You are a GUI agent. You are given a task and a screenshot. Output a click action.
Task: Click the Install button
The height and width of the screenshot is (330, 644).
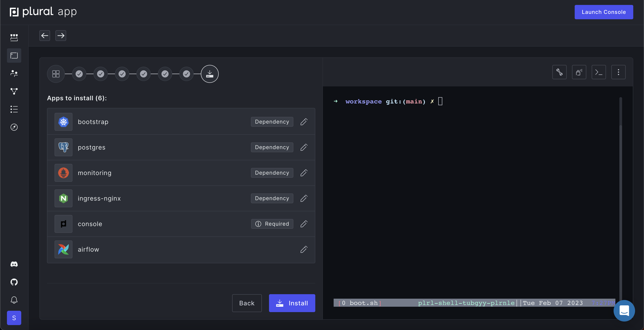292,303
